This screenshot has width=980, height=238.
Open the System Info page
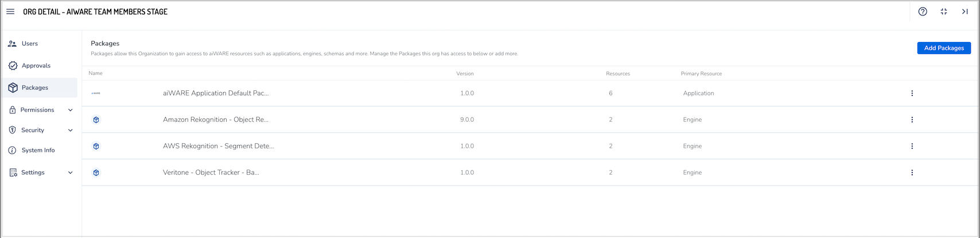click(x=38, y=150)
